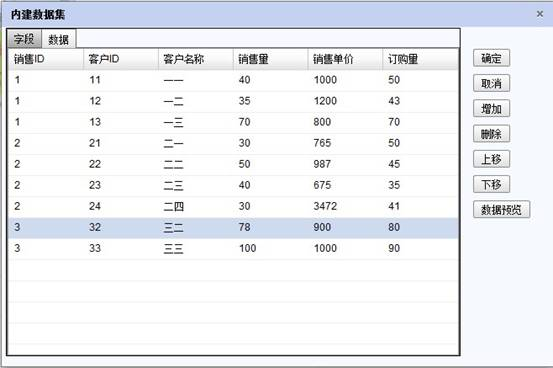Select unit price cell 765
This screenshot has width=553, height=368.
click(x=345, y=143)
